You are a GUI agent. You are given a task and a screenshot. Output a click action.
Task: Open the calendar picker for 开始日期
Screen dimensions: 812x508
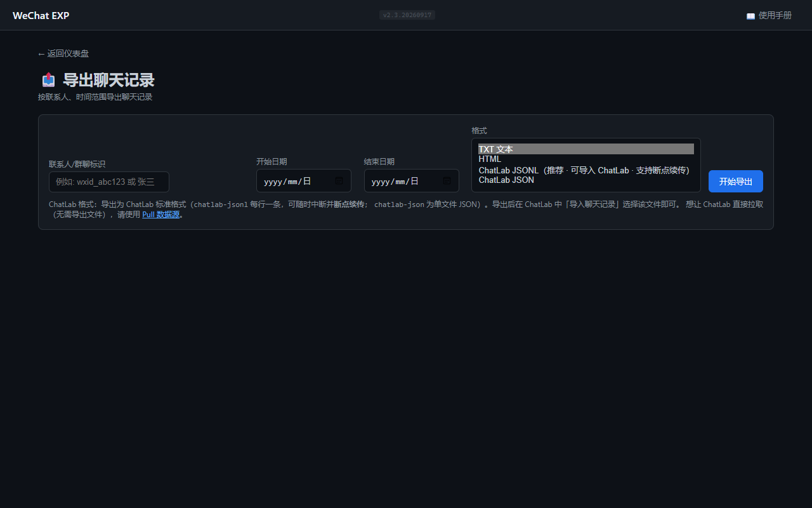point(339,181)
